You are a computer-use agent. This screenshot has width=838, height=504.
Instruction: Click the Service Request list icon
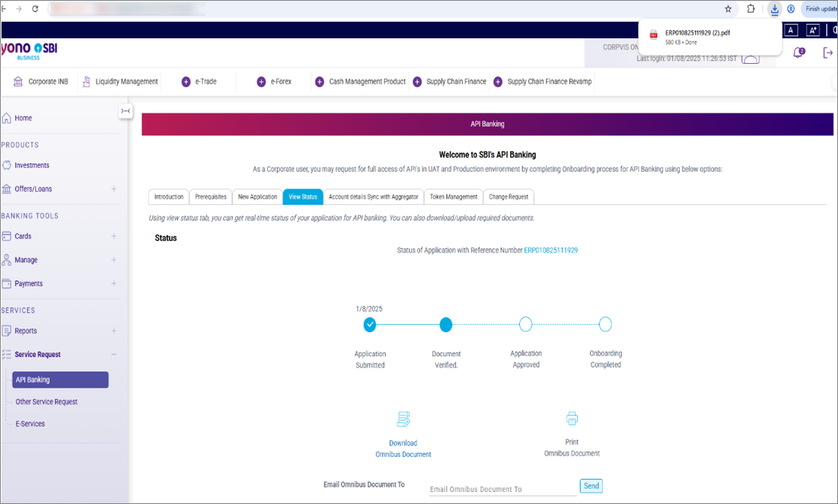pyautogui.click(x=7, y=354)
